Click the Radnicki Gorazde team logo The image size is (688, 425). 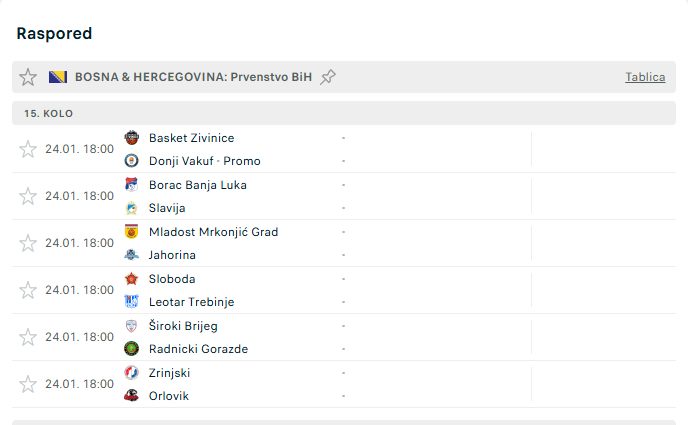[131, 349]
